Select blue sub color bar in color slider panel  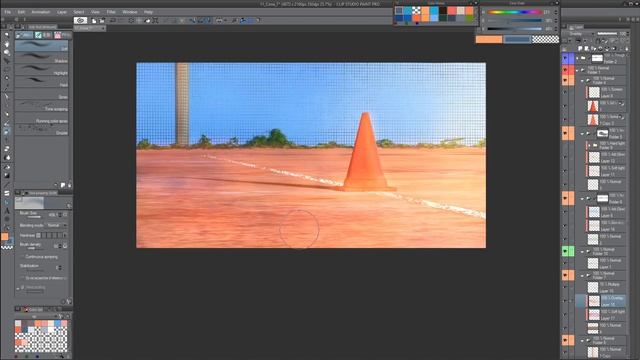(x=517, y=39)
